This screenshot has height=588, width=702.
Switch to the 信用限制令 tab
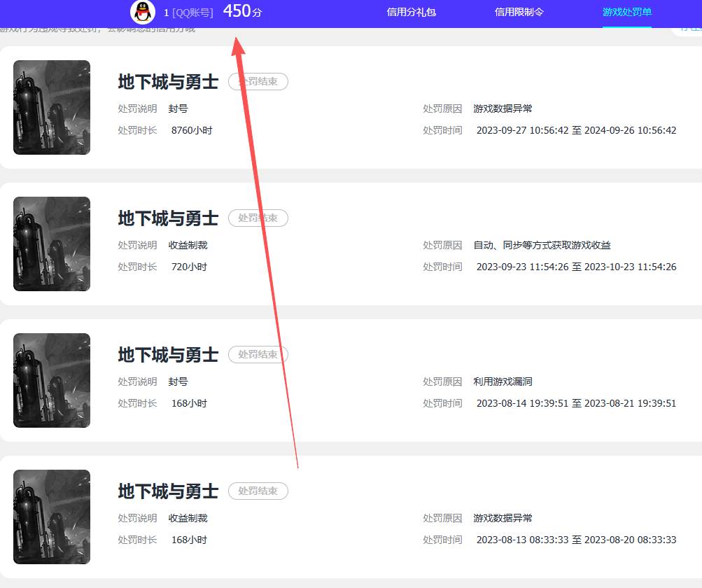point(519,12)
